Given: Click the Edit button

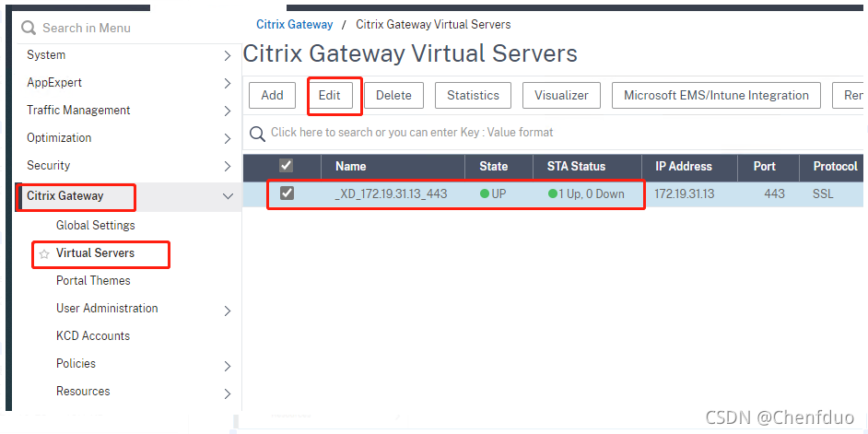Looking at the screenshot, I should click(x=330, y=95).
